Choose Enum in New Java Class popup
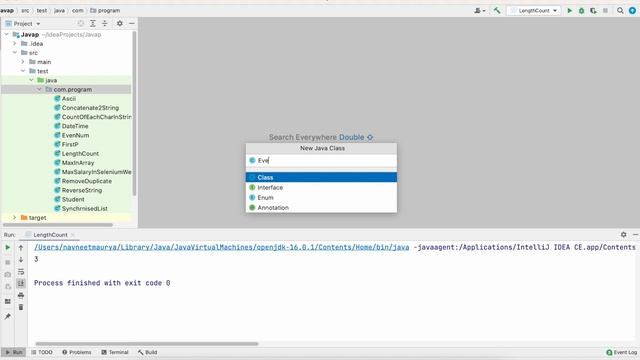Screen dimensions: 640x360 tap(321, 198)
